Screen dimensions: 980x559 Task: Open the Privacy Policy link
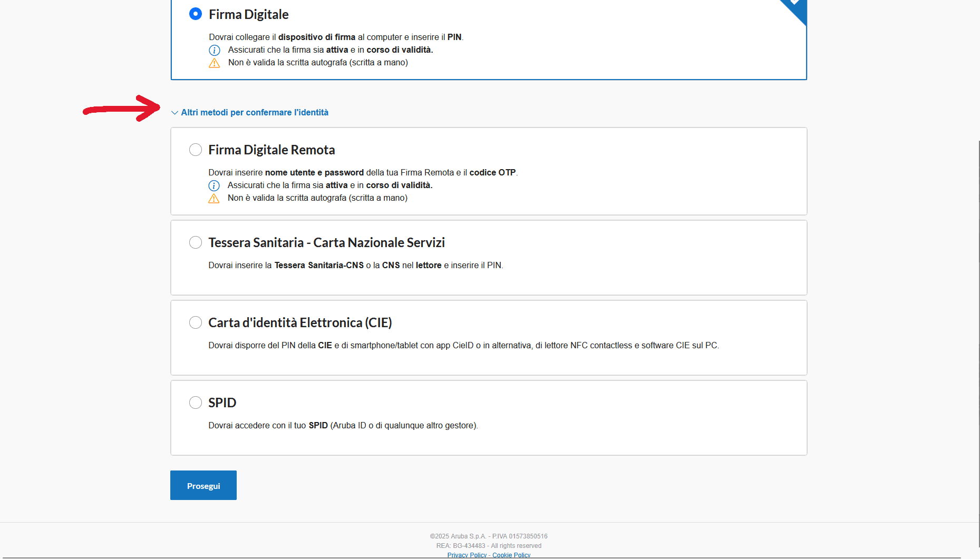pyautogui.click(x=467, y=555)
